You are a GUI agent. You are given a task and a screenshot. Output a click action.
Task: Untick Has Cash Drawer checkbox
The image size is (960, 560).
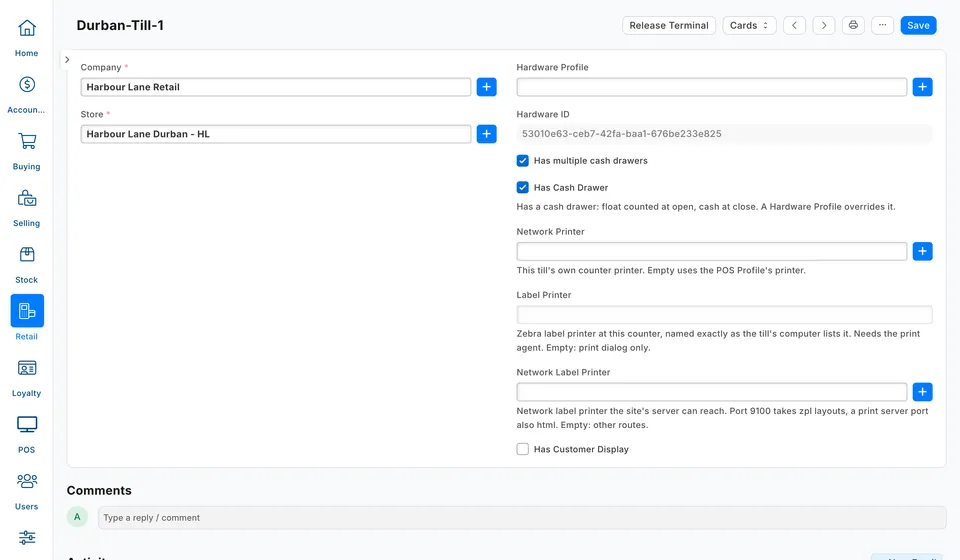pos(522,187)
